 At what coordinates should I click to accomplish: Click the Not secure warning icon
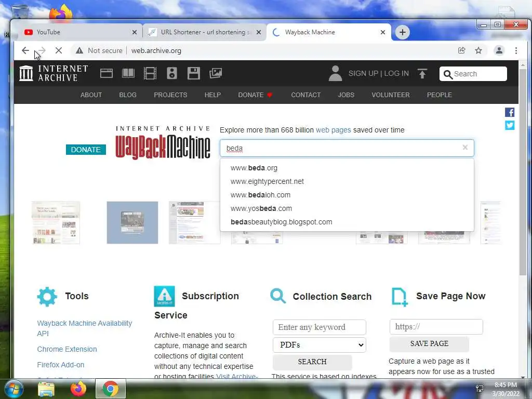pyautogui.click(x=79, y=50)
